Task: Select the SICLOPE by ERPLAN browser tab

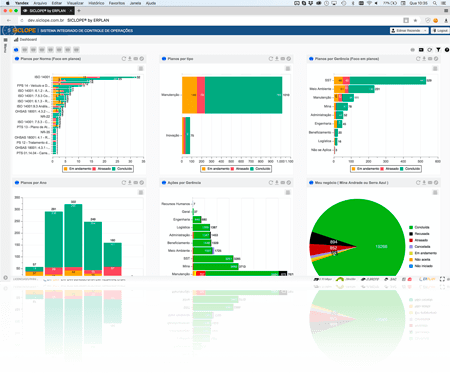Action: tap(47, 11)
